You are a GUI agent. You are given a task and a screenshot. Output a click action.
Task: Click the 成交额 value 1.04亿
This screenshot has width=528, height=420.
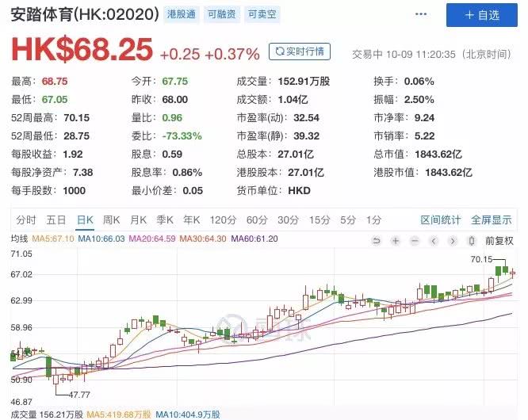(293, 100)
